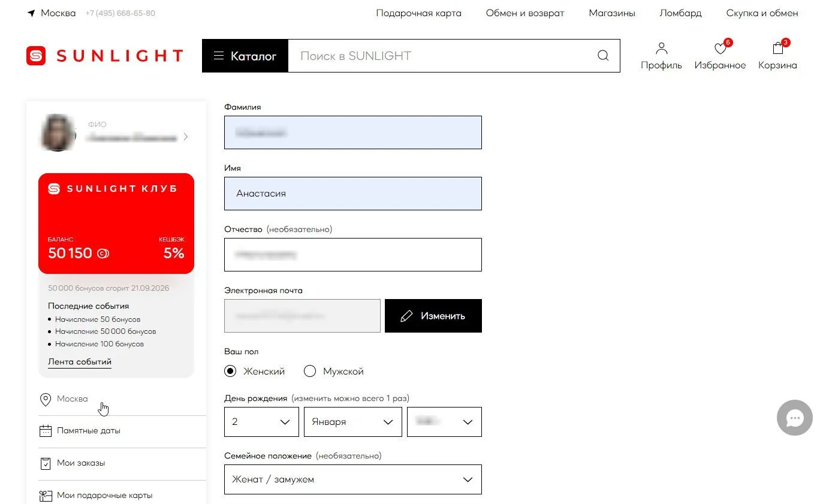The image size is (823, 504).
Task: Click the Фамилия input field
Action: [353, 132]
